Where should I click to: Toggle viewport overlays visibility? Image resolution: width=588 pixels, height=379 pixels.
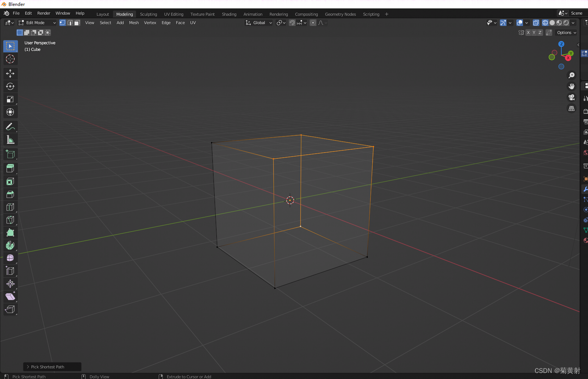point(520,23)
